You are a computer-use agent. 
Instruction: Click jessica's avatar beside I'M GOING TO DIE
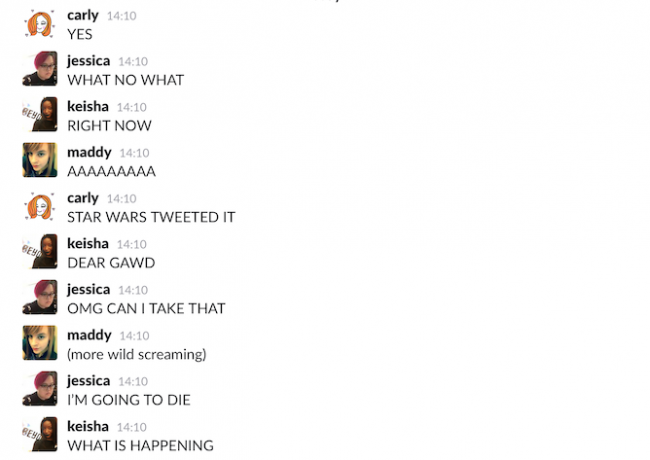pos(40,388)
